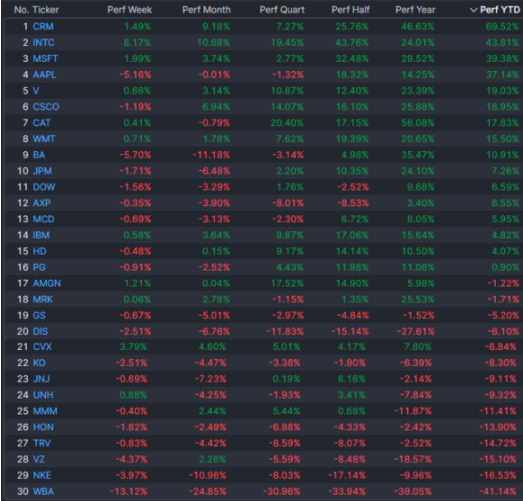Screen dimensions: 523x501
Task: Open the CRM ticker link
Action: click(x=43, y=26)
